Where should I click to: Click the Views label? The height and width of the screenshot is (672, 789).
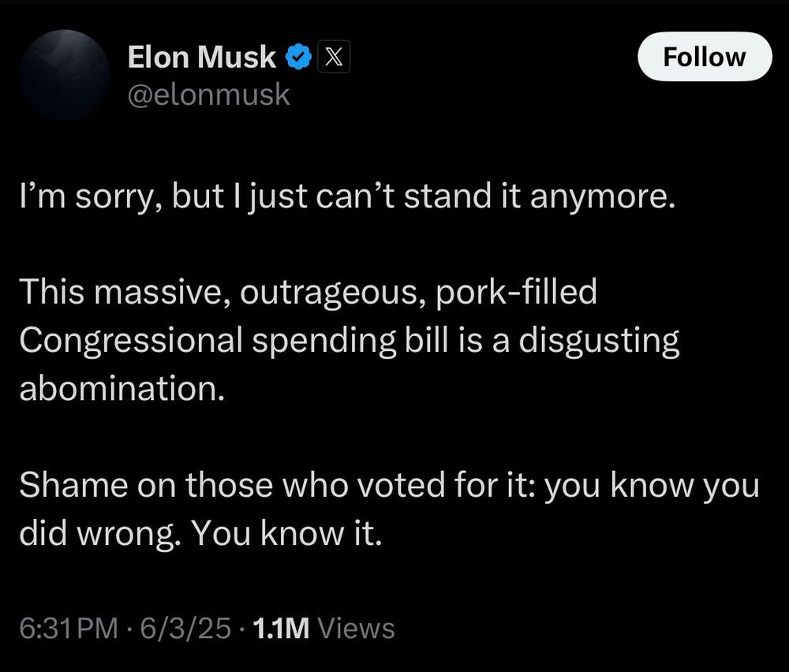[x=359, y=628]
